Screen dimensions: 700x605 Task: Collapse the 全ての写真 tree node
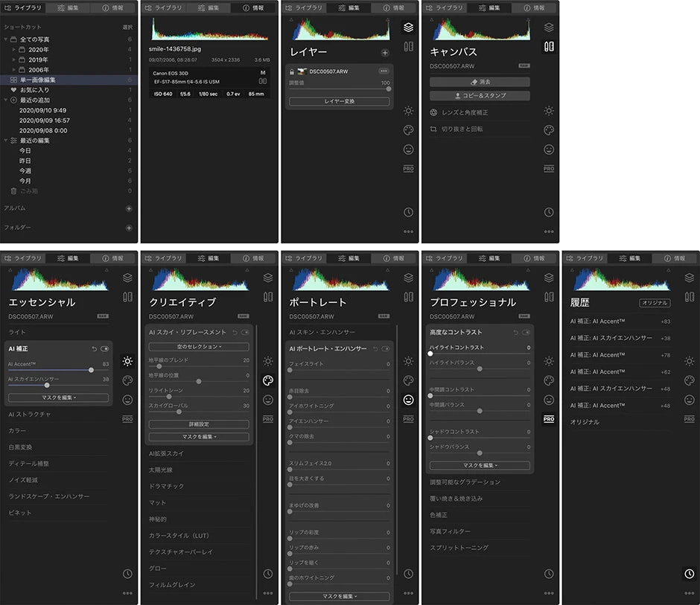5,39
